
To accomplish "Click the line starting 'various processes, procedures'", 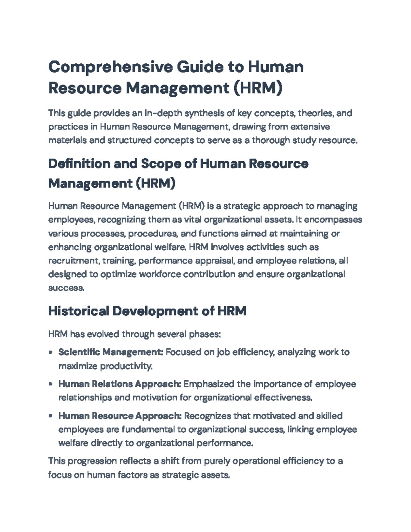I will tap(194, 234).
